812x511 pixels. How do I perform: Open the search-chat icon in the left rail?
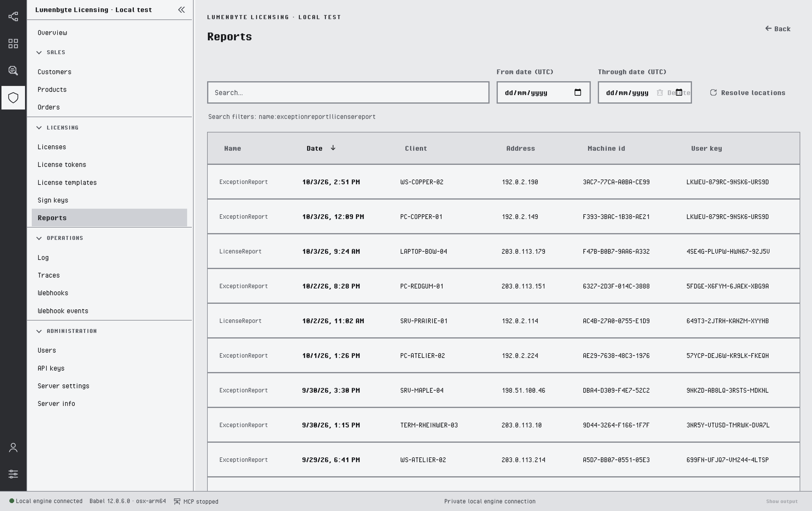13,70
